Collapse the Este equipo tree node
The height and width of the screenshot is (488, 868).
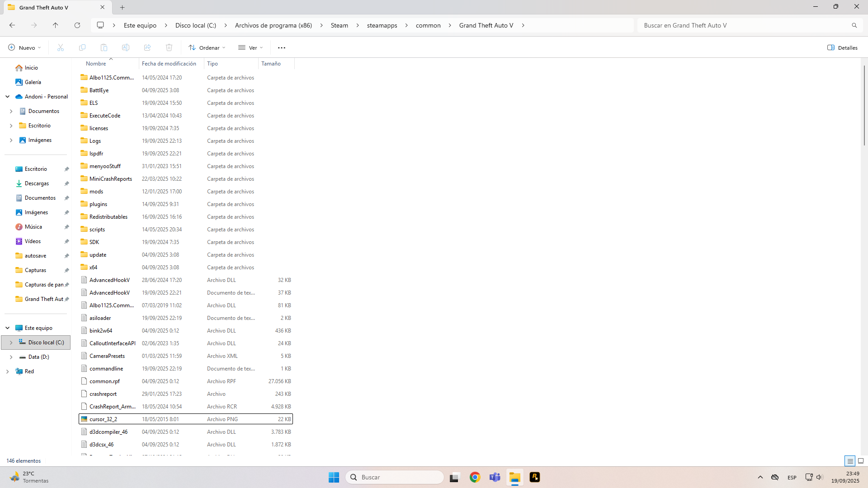pyautogui.click(x=8, y=328)
